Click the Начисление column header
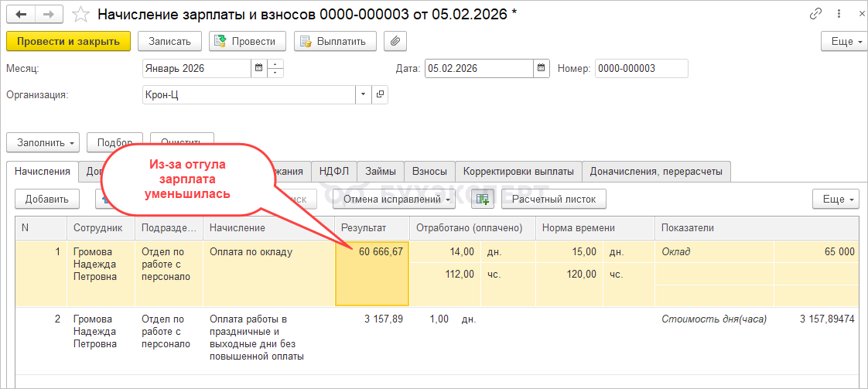Screen dimensions: 868x389 [269, 227]
